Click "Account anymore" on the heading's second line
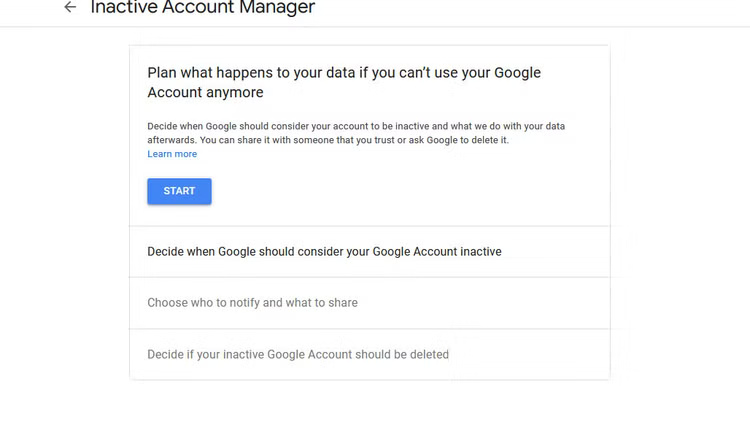The image size is (750, 422). 205,92
